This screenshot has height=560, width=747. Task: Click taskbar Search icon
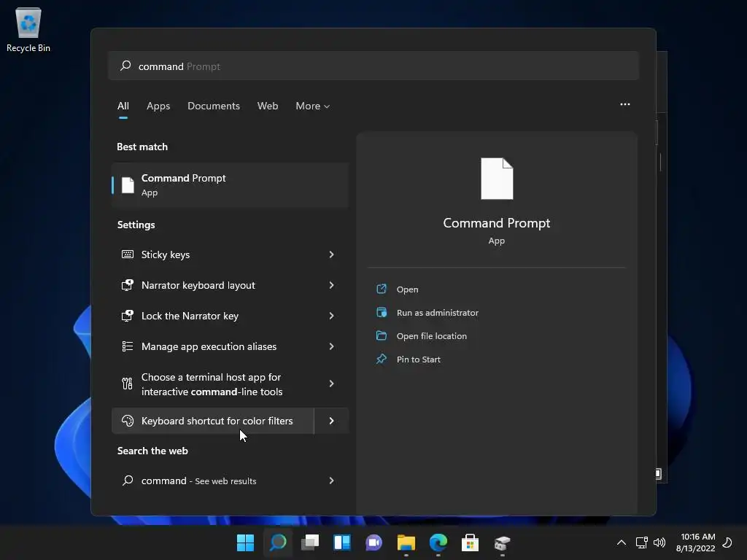coord(278,542)
